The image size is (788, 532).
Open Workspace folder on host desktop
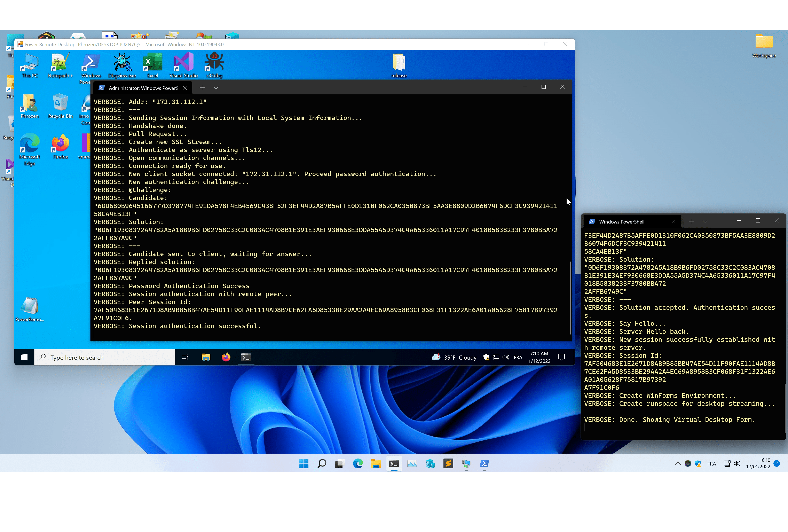(764, 46)
